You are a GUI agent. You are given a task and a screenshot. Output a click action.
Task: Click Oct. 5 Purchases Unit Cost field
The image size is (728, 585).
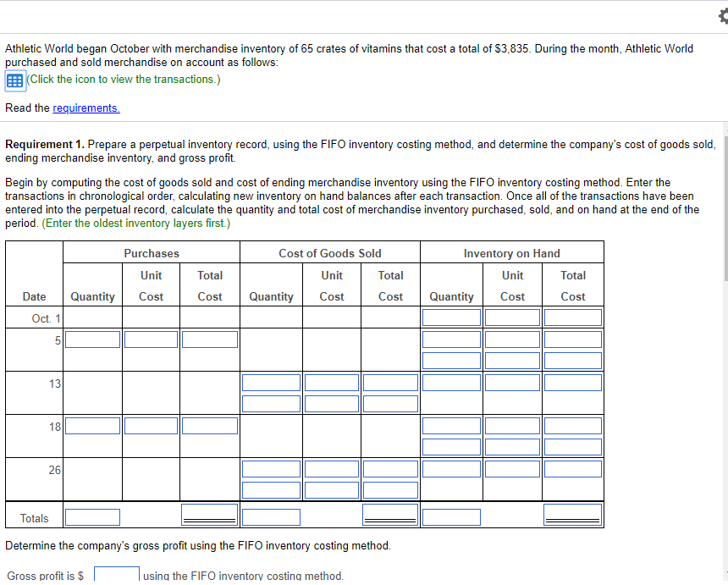click(151, 339)
